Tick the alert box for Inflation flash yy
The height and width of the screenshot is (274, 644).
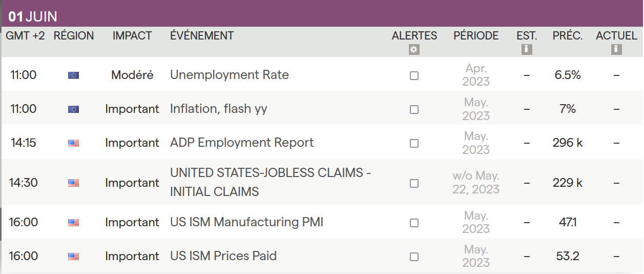pyautogui.click(x=414, y=109)
